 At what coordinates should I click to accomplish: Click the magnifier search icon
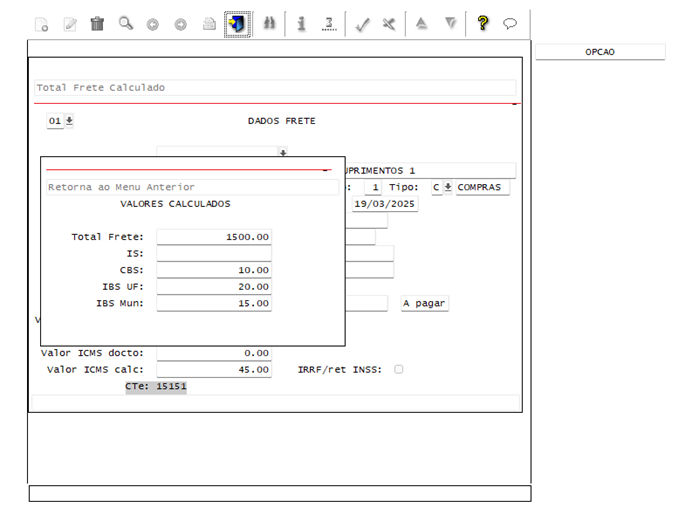tap(125, 23)
